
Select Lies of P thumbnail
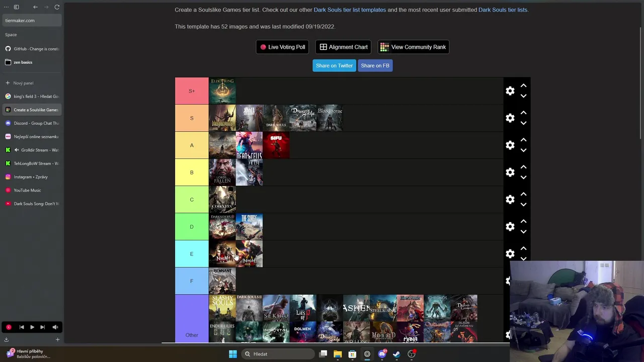(303, 308)
